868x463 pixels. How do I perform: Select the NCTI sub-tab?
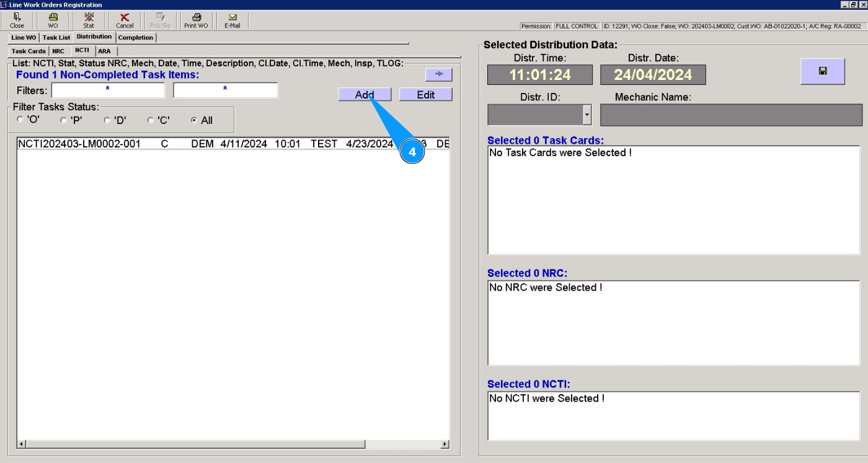point(82,51)
